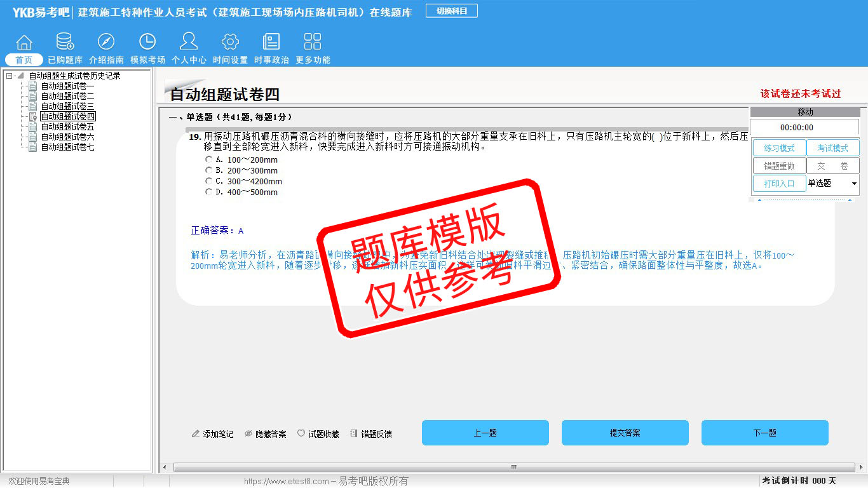Click the 自动组题试卷四 paper title
Screen dimensions: 868x488
224,95
